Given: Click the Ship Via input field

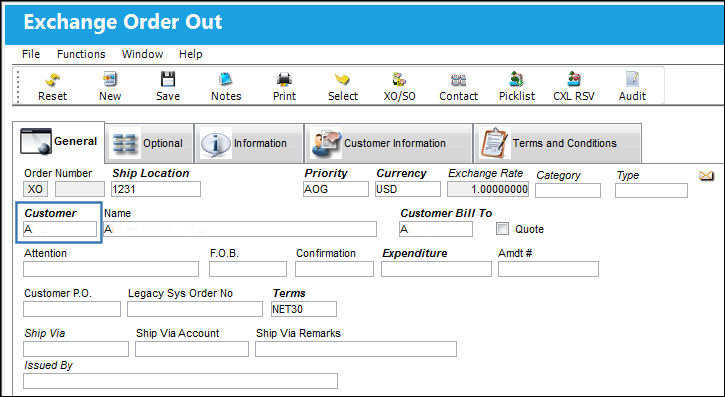Looking at the screenshot, I should (76, 349).
